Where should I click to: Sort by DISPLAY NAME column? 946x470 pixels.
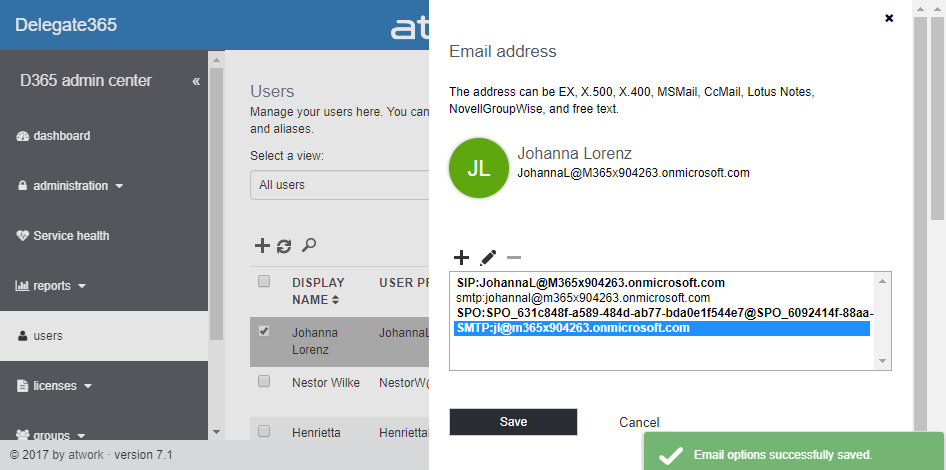[x=318, y=291]
